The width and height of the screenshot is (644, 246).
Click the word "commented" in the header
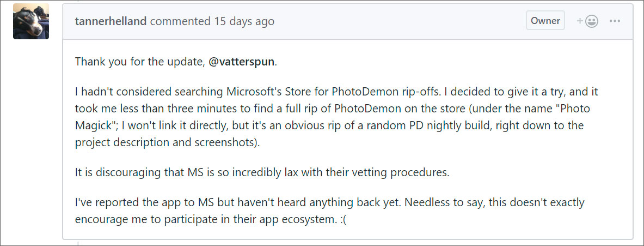(180, 21)
